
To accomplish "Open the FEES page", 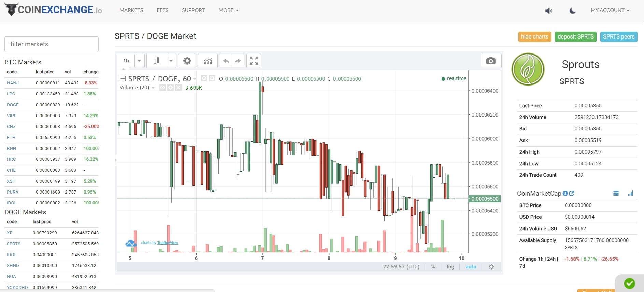I will [x=162, y=10].
